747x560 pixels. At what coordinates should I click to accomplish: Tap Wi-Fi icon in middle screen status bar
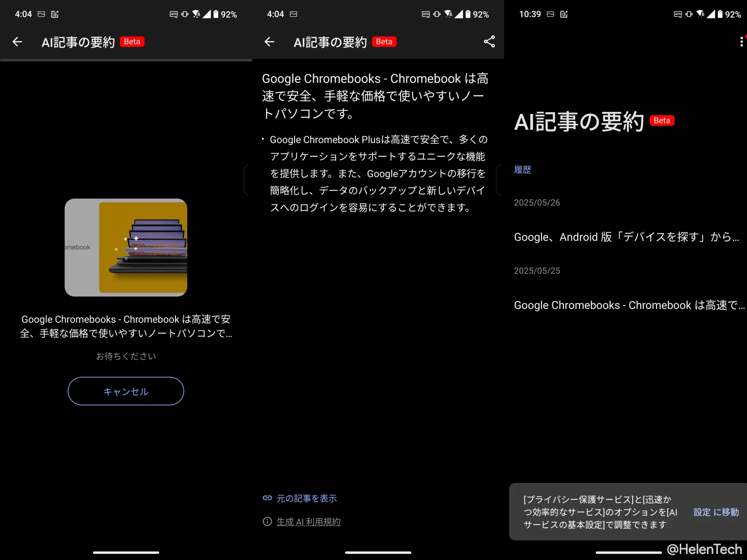coord(448,14)
